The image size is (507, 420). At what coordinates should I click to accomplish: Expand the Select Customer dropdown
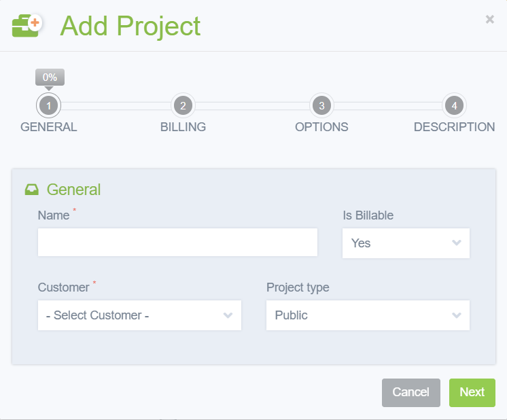pyautogui.click(x=139, y=315)
